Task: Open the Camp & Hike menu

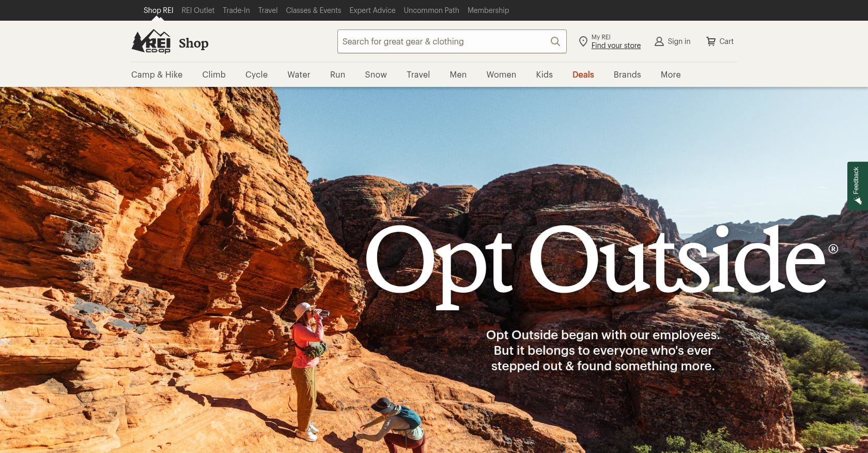Action: click(x=157, y=74)
